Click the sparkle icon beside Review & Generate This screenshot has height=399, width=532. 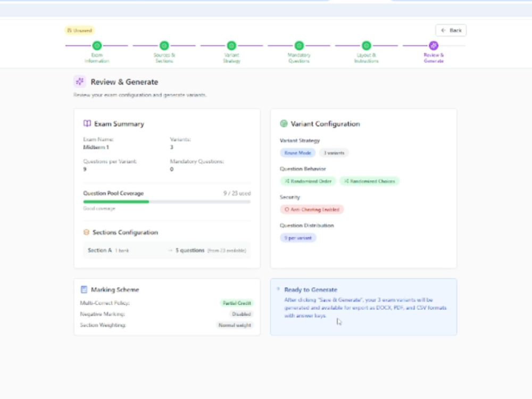80,81
